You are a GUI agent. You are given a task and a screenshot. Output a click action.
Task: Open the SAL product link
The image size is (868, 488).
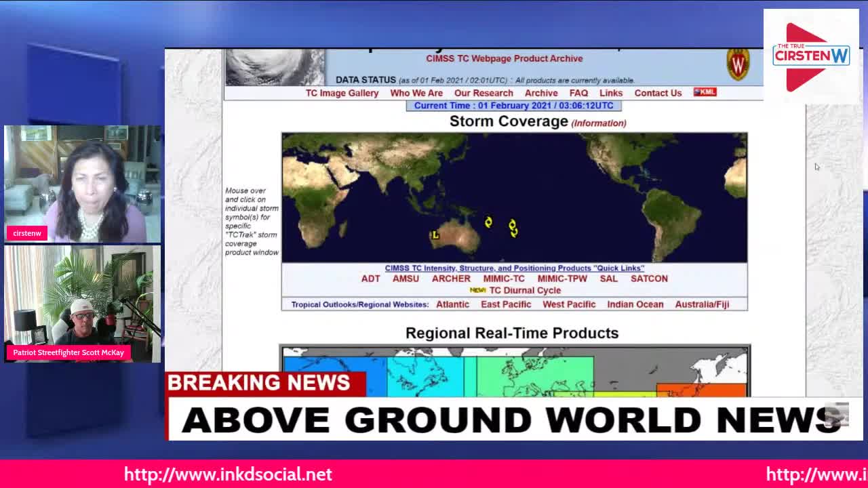(x=608, y=279)
